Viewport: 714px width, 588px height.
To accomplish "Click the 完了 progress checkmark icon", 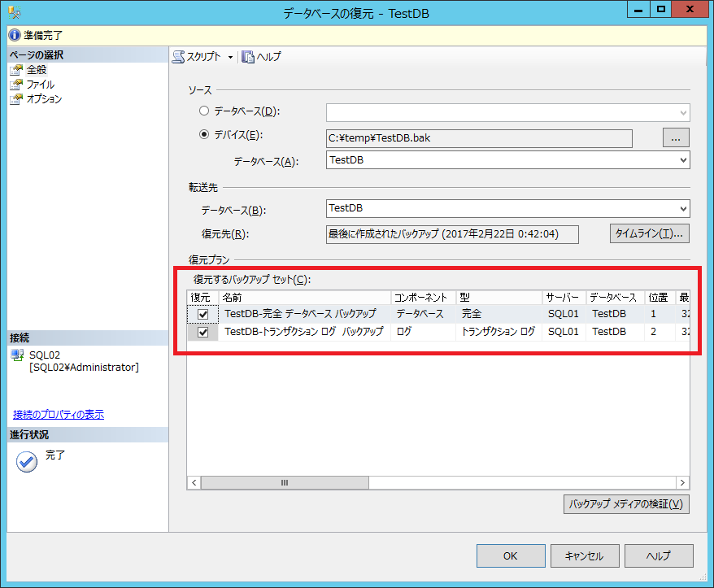I will click(x=27, y=461).
